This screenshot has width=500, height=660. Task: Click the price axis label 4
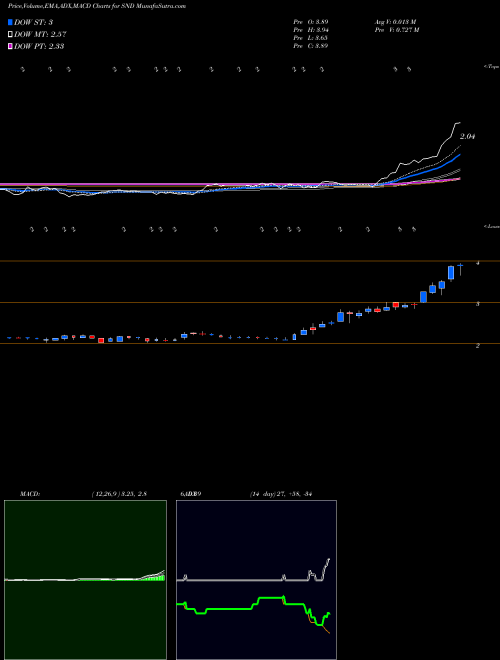(x=477, y=263)
